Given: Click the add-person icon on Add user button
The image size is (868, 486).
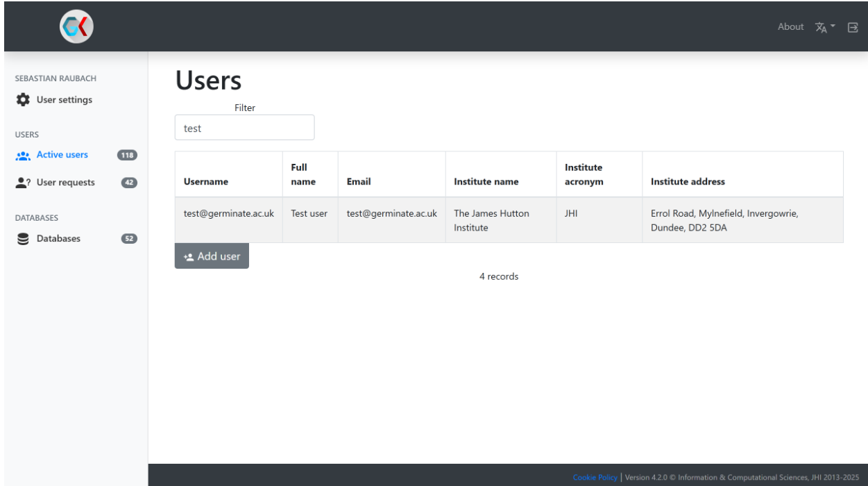Looking at the screenshot, I should coord(189,257).
